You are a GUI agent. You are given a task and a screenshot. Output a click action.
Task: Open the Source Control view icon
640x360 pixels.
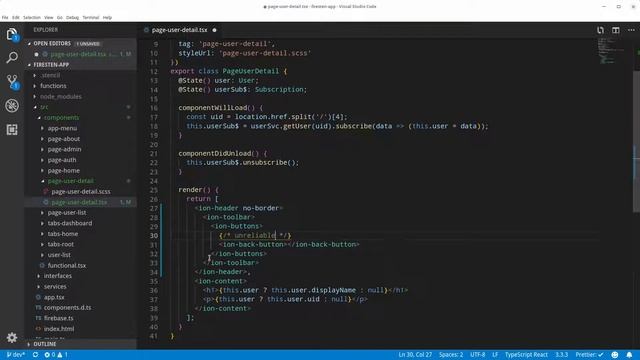pos(12,82)
